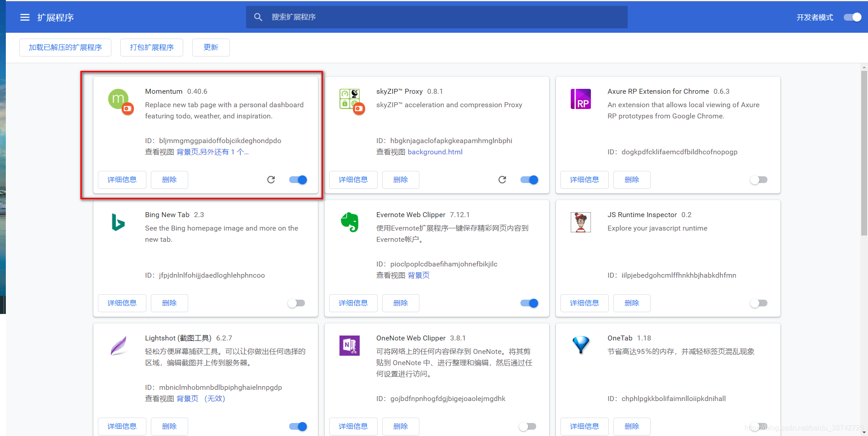
Task: Disable the skyZIP Proxy extension
Action: tap(529, 179)
